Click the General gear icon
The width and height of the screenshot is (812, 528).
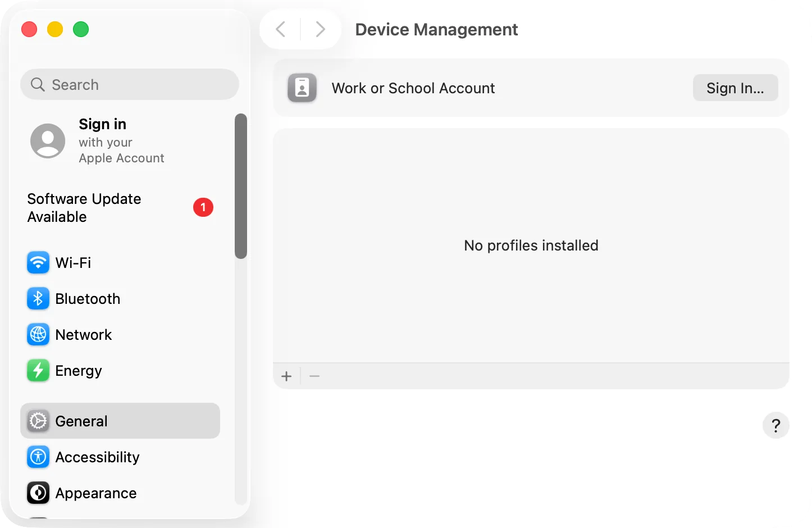38,421
